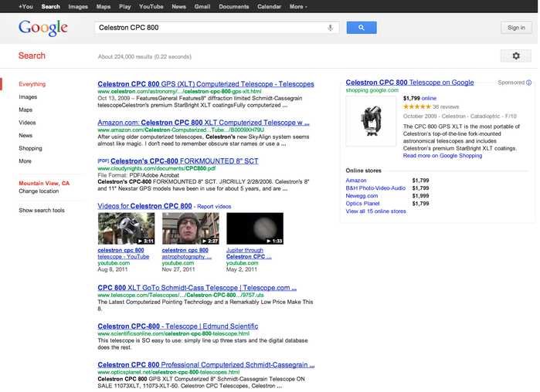Click the Sponsored info icon
Image resolution: width=540 pixels, height=392 pixels.
[x=528, y=83]
